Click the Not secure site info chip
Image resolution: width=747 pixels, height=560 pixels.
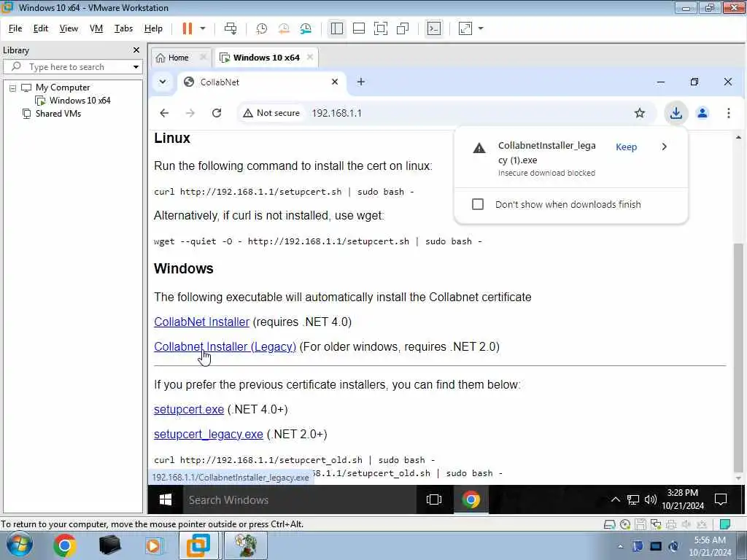click(x=271, y=113)
